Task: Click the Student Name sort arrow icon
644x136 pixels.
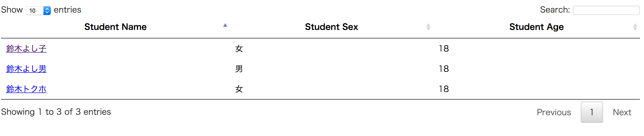Action: (x=225, y=25)
